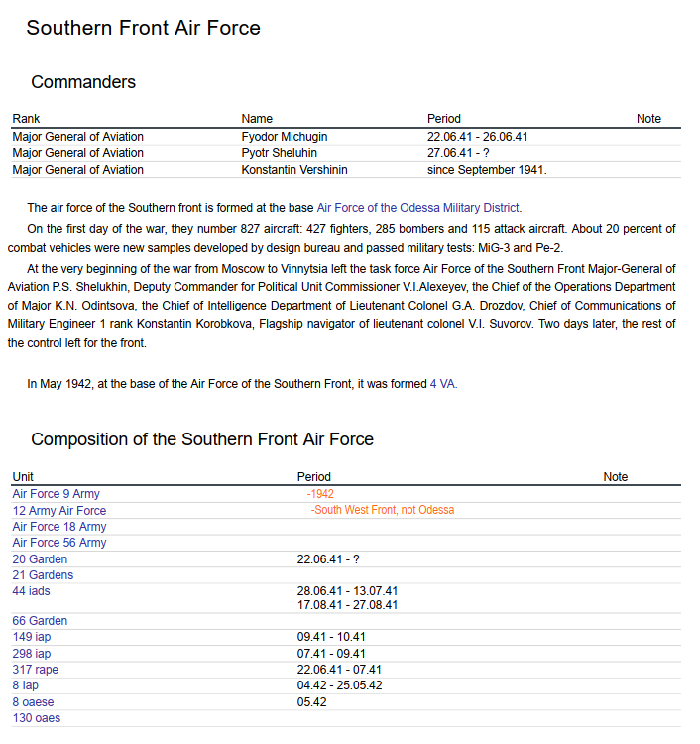Click the Konstantin Vershinin name cell

click(x=294, y=170)
